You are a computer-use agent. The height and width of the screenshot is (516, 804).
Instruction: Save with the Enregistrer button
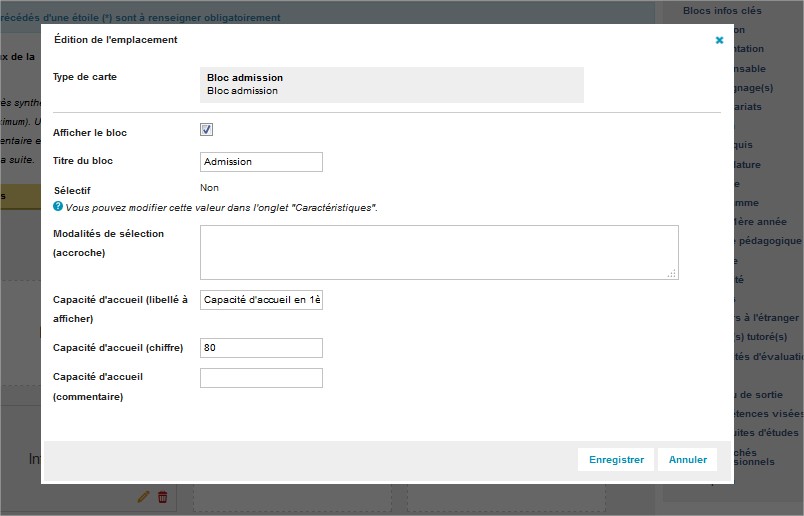616,460
